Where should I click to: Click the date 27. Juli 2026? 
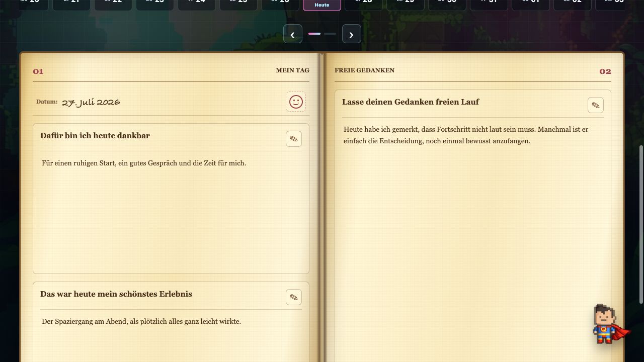point(91,102)
